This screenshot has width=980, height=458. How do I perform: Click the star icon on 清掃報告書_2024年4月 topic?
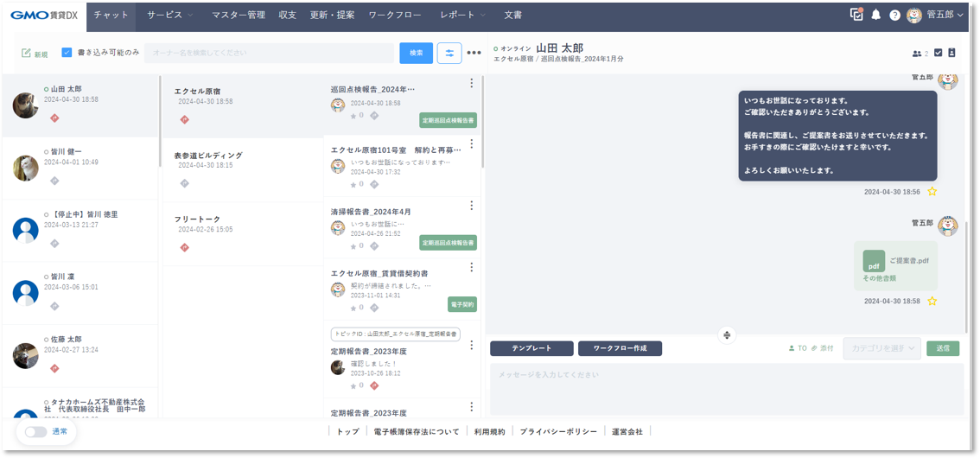click(x=353, y=246)
